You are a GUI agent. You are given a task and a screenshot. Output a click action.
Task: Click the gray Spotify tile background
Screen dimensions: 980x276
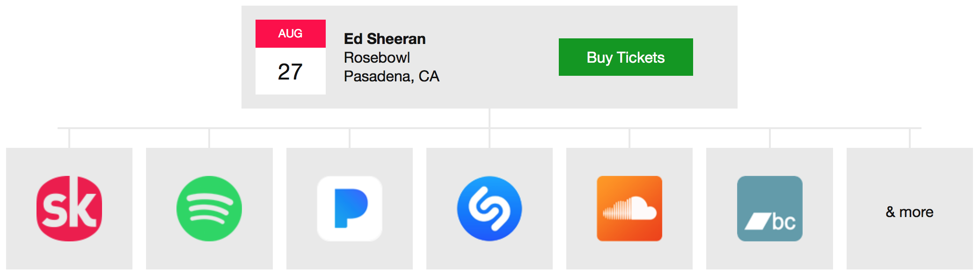tap(209, 255)
